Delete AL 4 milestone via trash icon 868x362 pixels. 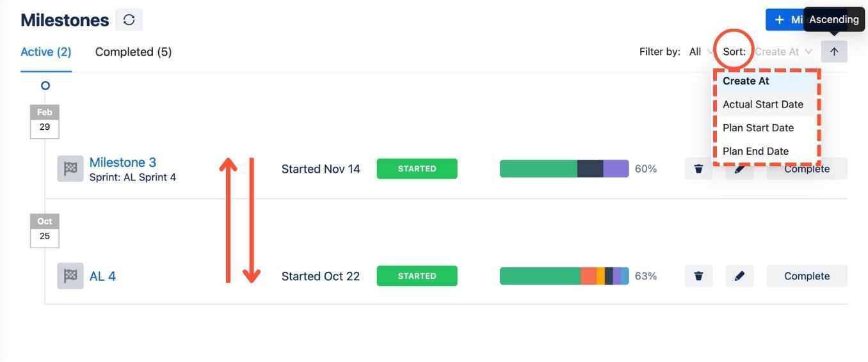pos(698,276)
